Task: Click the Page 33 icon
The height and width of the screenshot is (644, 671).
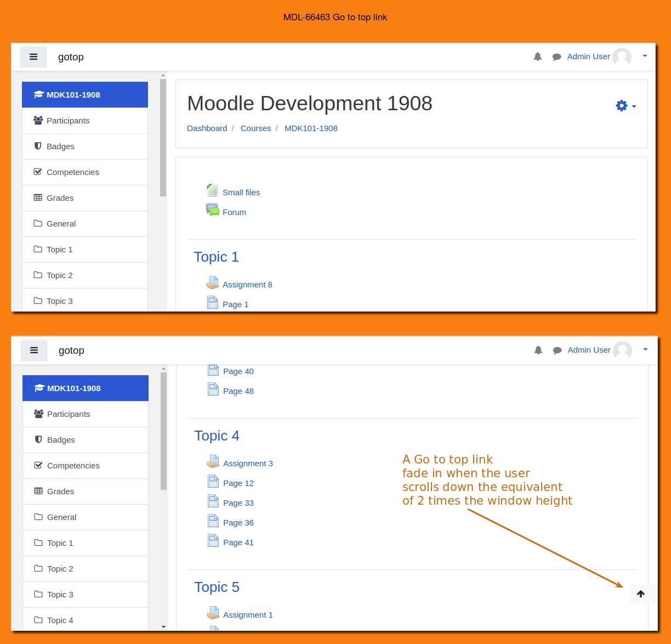Action: click(x=213, y=501)
